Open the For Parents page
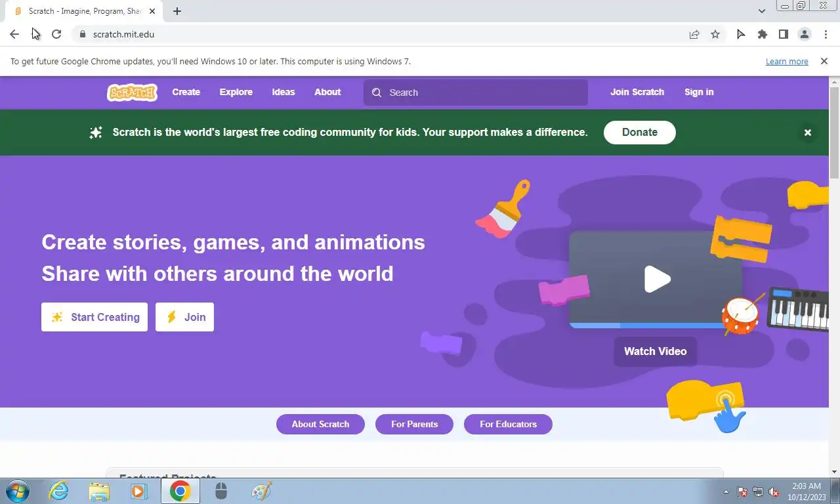Viewport: 840px width, 504px height. coord(414,424)
